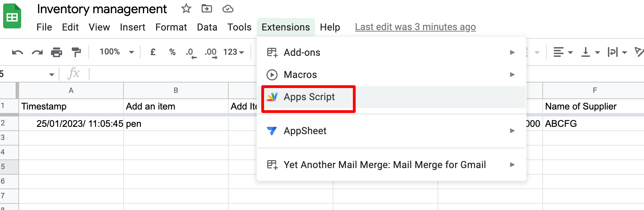
Task: Expand the Mail Merge submenu arrow
Action: coord(512,165)
